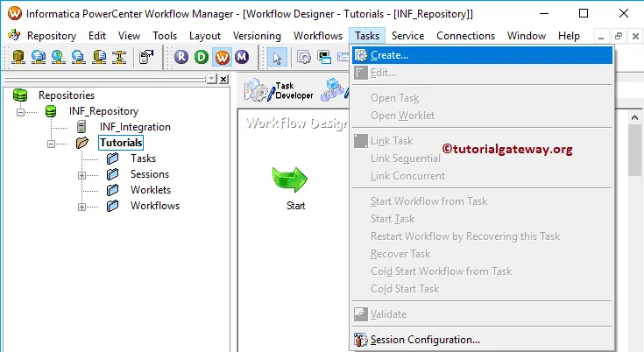This screenshot has height=352, width=644.
Task: Select the Workflows label in tree
Action: 155,206
